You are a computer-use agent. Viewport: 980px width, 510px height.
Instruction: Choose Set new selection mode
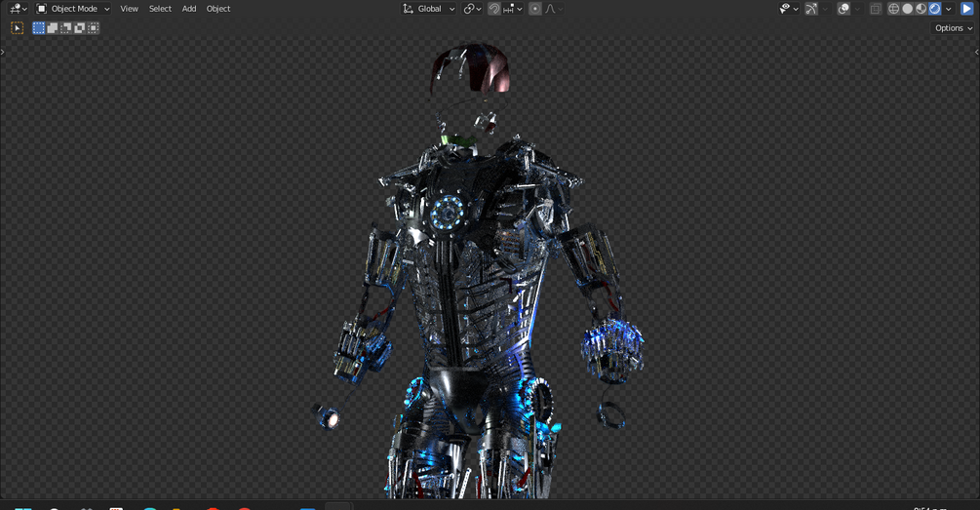(39, 28)
